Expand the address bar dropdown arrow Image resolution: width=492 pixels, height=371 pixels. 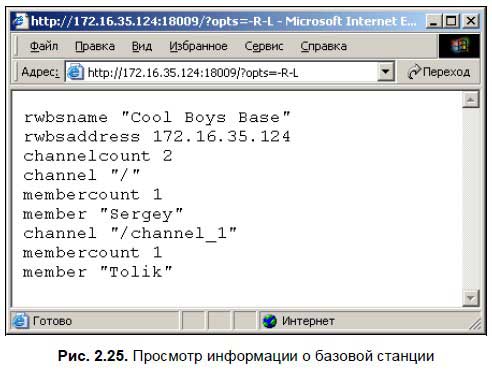coord(386,72)
